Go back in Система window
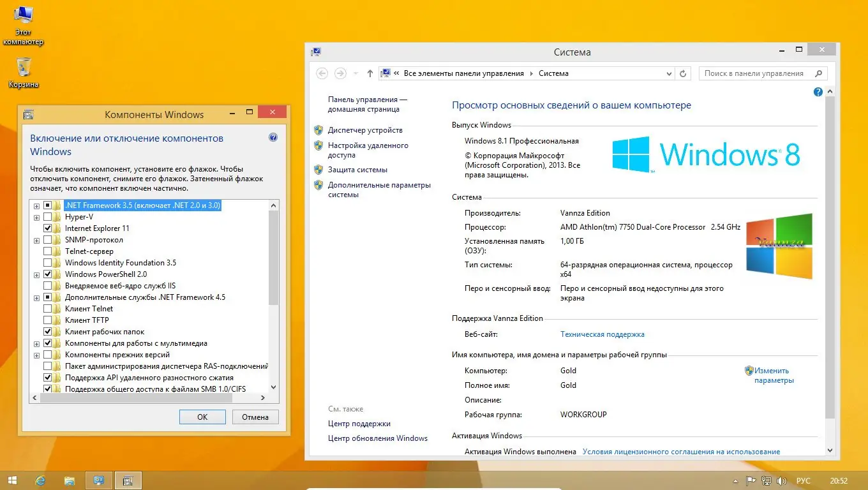 322,73
